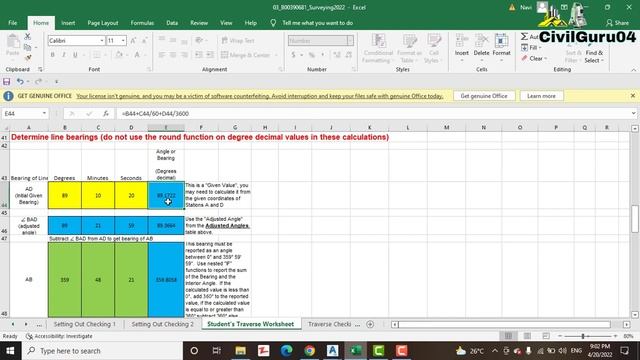
Task: Decrease font size with smaller A icon
Action: [144, 40]
